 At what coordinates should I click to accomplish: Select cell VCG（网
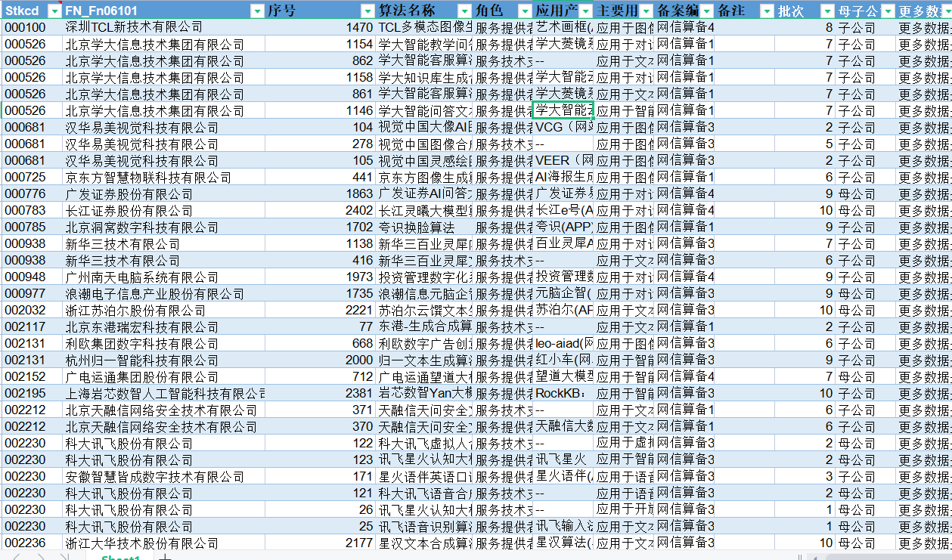click(563, 127)
